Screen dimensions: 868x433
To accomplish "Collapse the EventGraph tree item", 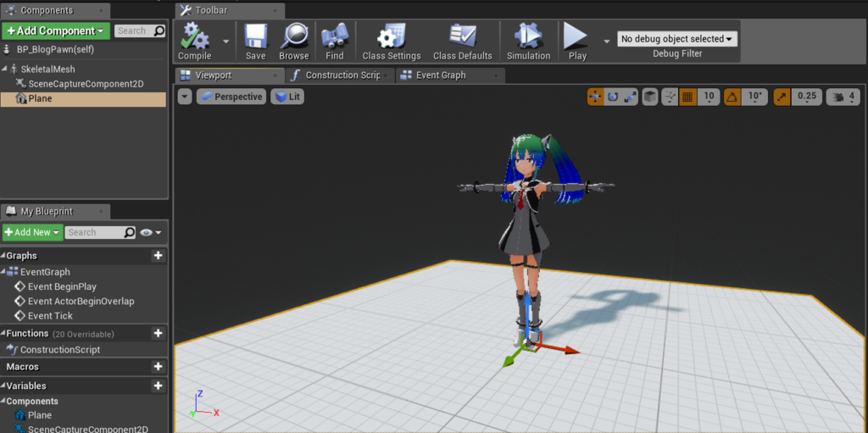I will click(3, 272).
